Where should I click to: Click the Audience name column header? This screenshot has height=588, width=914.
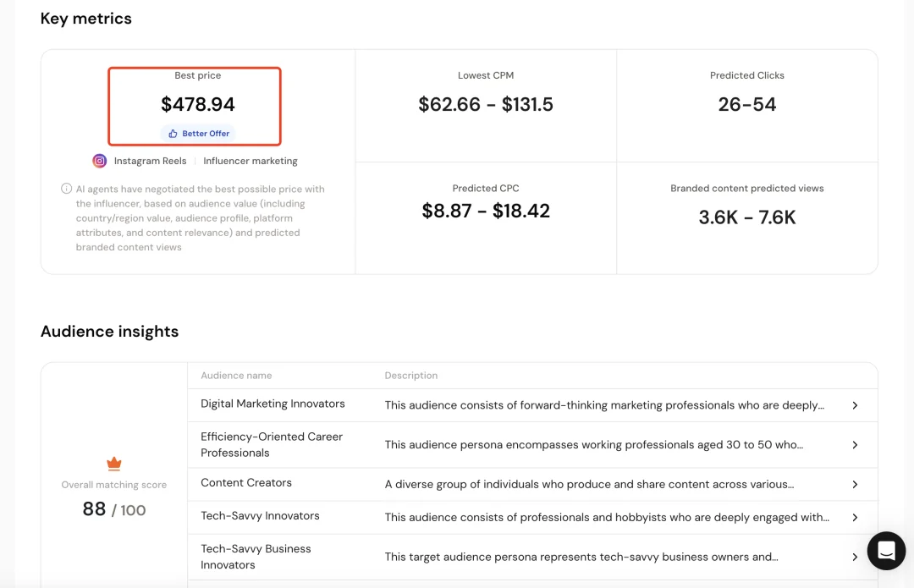(236, 376)
